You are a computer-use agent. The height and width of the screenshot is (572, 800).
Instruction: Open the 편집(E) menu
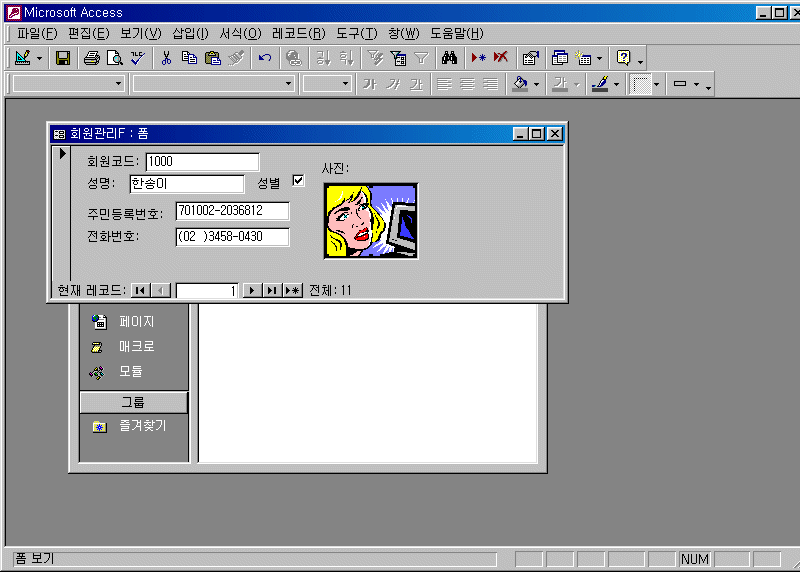pos(88,34)
